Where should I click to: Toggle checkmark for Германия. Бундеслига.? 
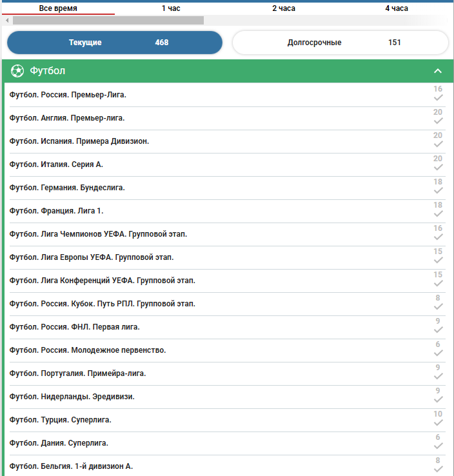click(438, 191)
